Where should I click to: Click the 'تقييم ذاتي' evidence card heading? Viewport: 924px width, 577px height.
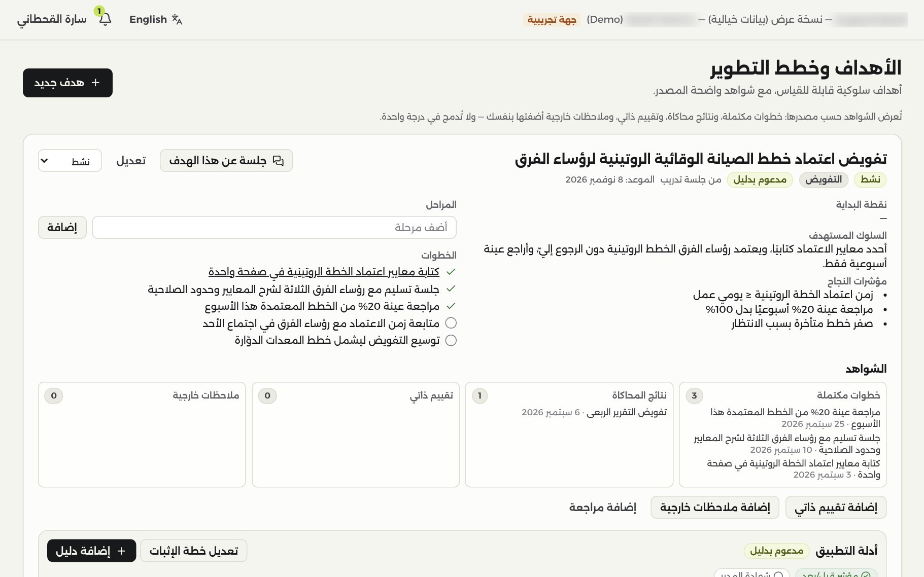(x=431, y=395)
